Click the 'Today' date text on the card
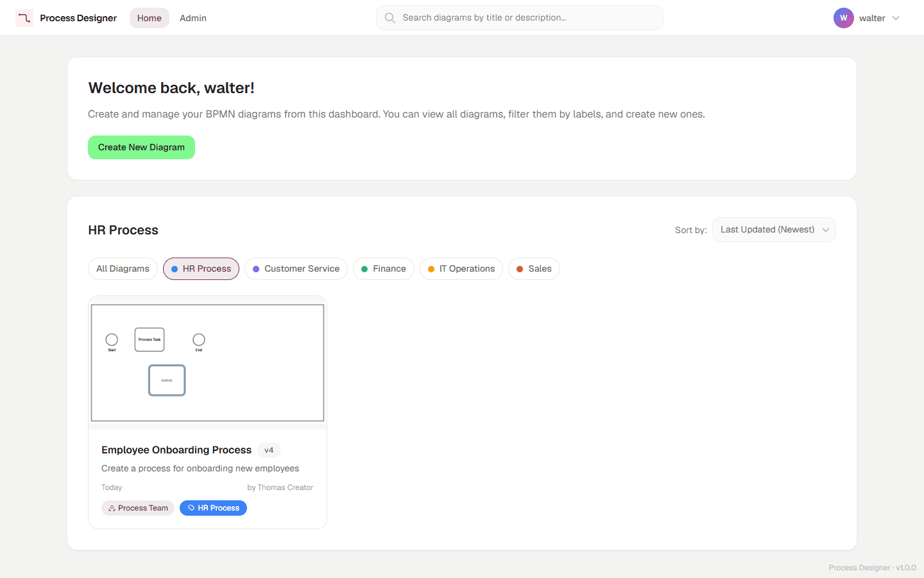This screenshot has width=924, height=578. pos(112,487)
